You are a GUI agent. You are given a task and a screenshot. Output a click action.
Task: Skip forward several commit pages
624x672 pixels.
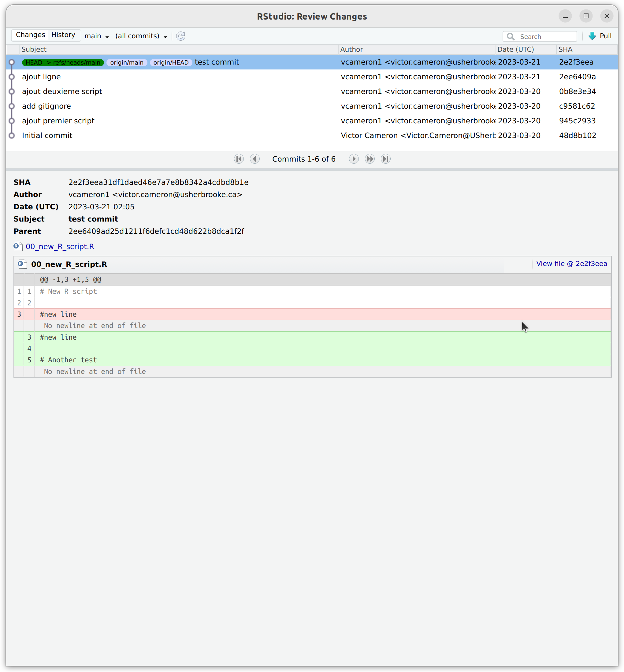370,159
